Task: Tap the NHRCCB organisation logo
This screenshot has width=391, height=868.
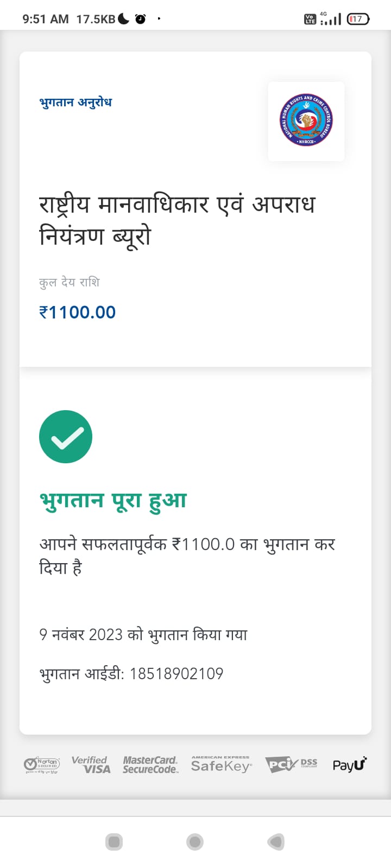Action: click(306, 122)
